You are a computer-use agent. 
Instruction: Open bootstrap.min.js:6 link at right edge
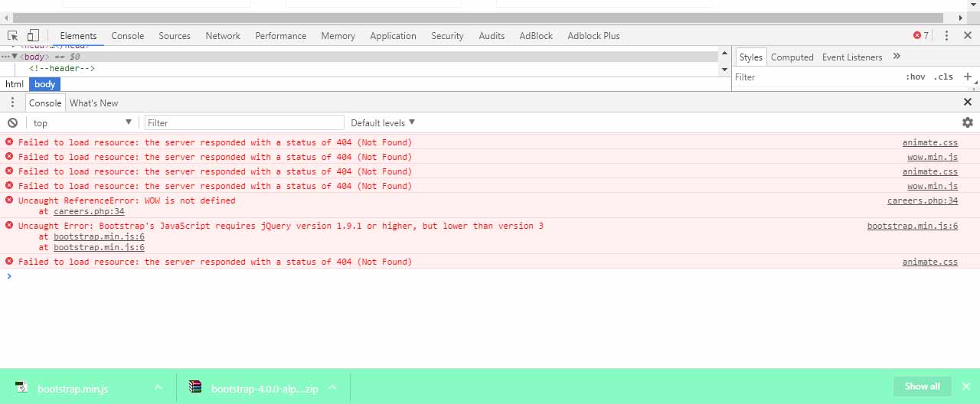point(913,226)
